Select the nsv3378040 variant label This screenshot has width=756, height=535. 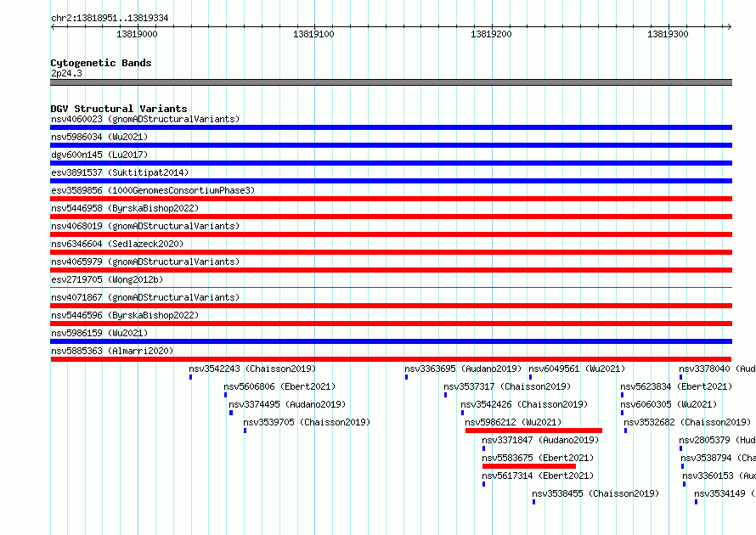[x=718, y=369]
